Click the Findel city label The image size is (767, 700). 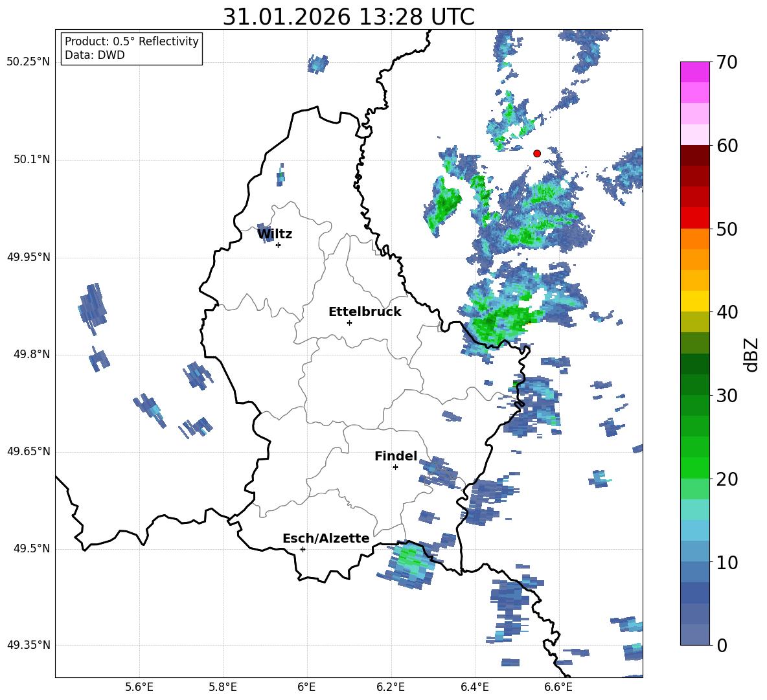coord(396,456)
